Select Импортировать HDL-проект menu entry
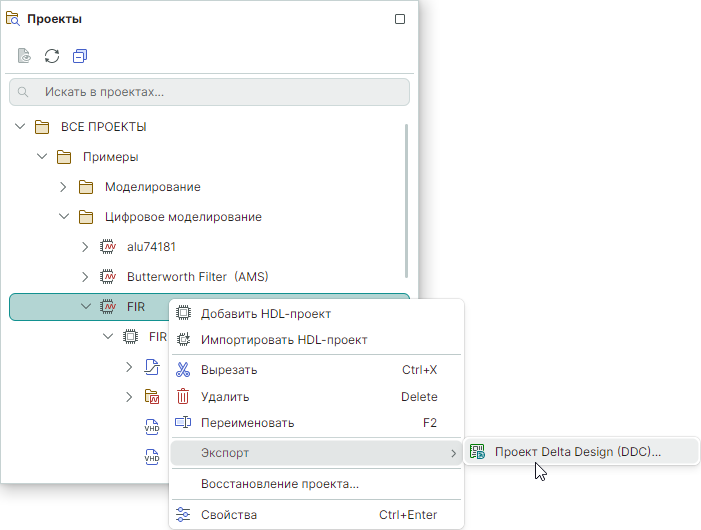The image size is (701, 530). coord(284,340)
